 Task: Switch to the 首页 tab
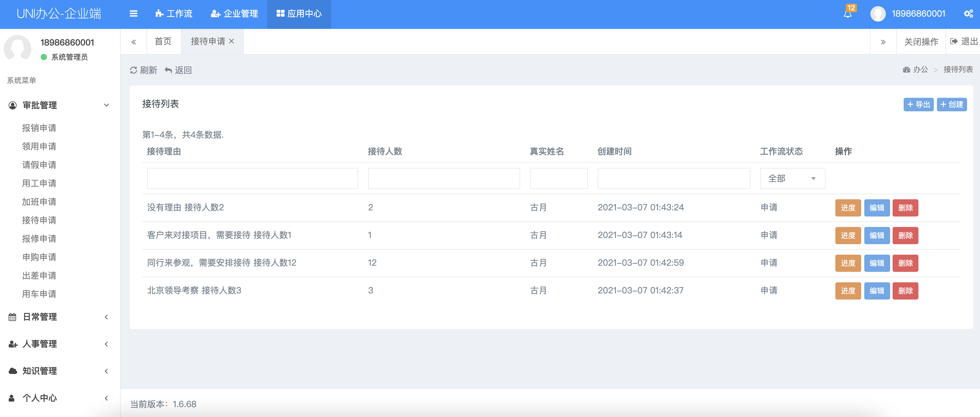[163, 41]
